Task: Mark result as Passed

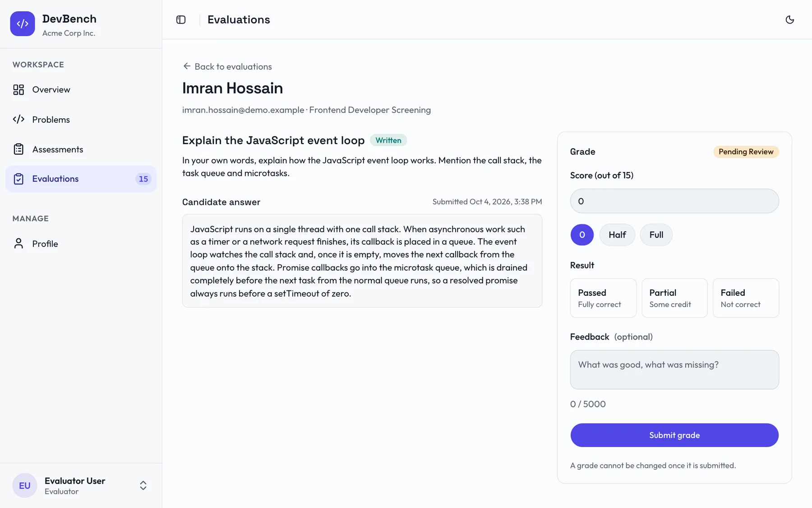Action: 603,298
